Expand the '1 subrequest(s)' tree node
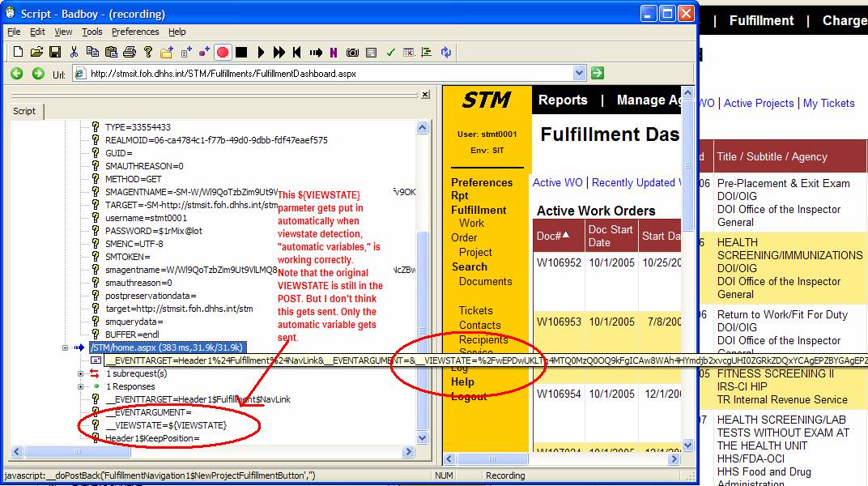The width and height of the screenshot is (868, 486). [80, 373]
